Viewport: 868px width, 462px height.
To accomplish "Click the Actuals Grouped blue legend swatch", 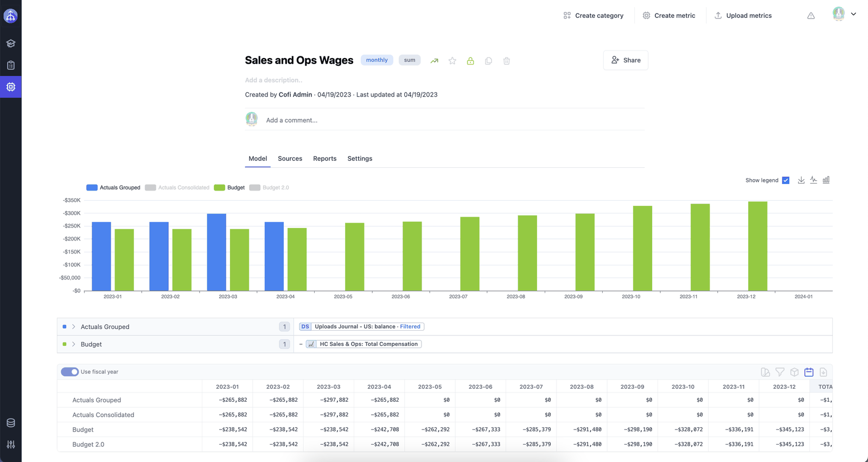I will 92,188.
